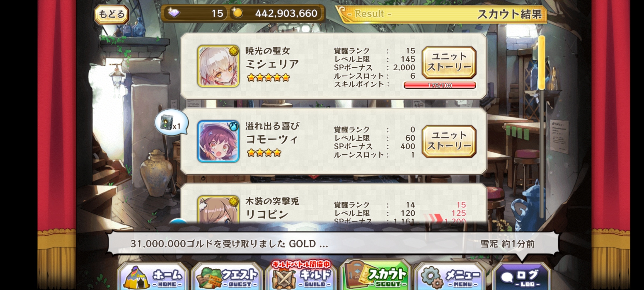This screenshot has height=290, width=644.
Task: Open the ホーム Home tab
Action: coord(153,277)
